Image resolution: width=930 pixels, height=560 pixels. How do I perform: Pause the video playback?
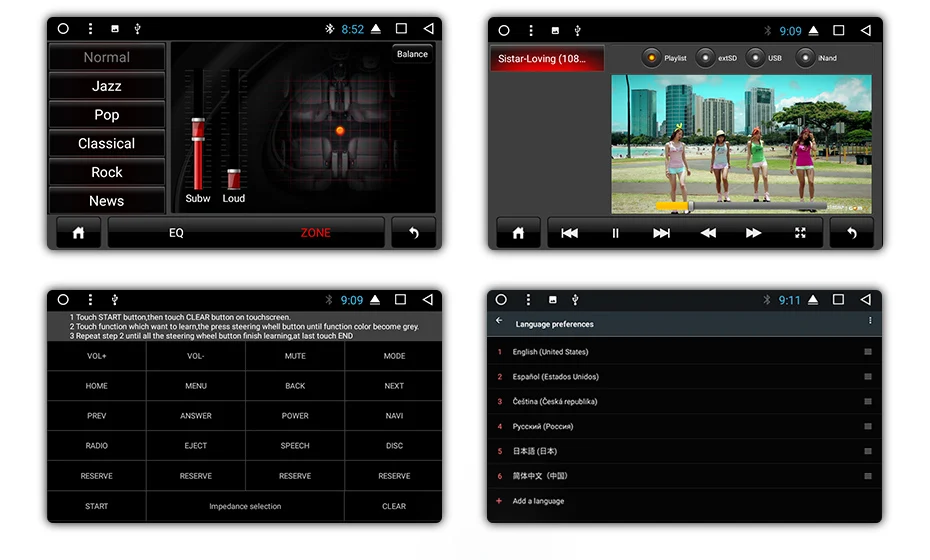[616, 233]
